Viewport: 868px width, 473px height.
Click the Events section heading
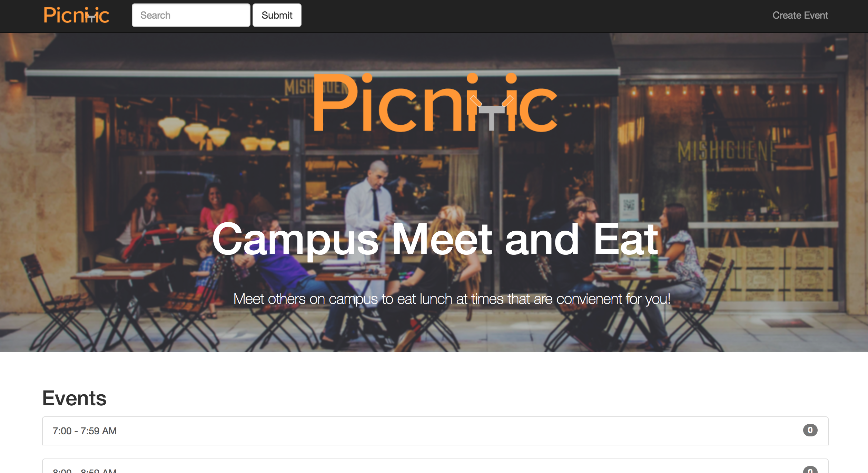tap(74, 398)
